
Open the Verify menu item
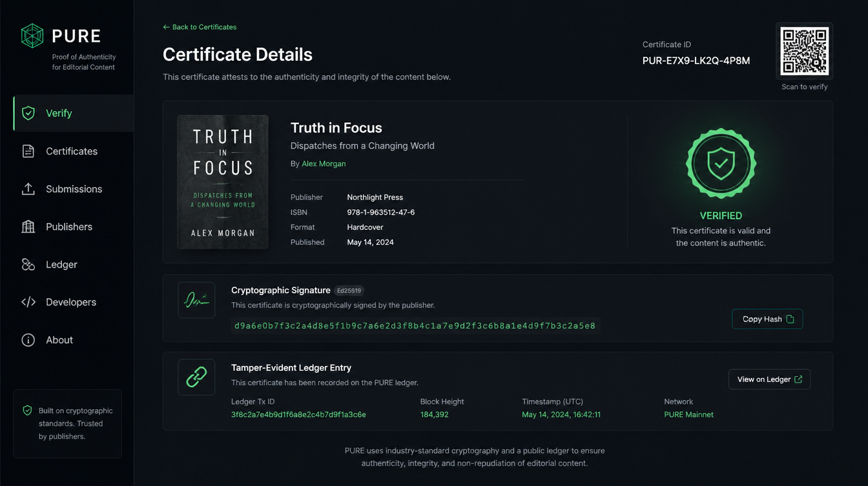(x=74, y=113)
